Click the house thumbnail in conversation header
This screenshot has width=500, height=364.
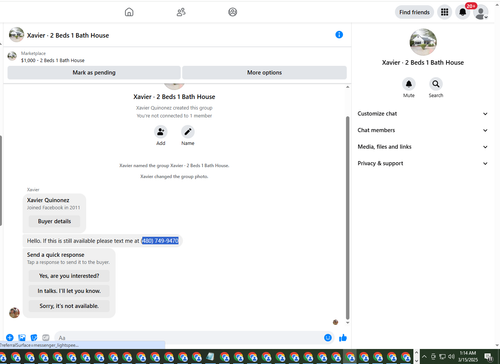pyautogui.click(x=16, y=35)
